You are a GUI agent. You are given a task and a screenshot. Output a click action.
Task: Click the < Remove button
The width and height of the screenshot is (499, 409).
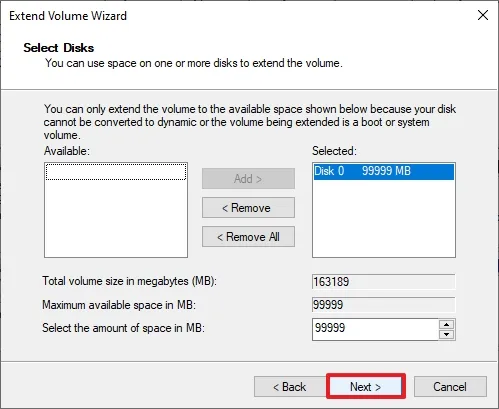(x=248, y=208)
